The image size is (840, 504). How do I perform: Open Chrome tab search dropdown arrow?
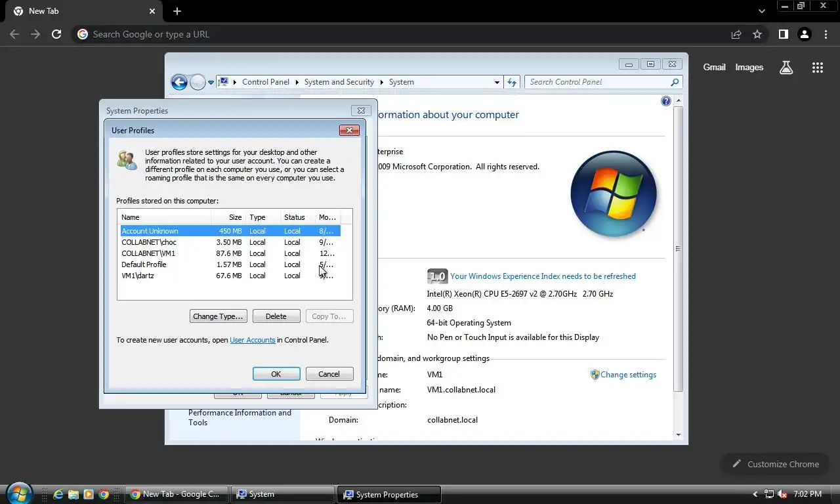pyautogui.click(x=761, y=11)
